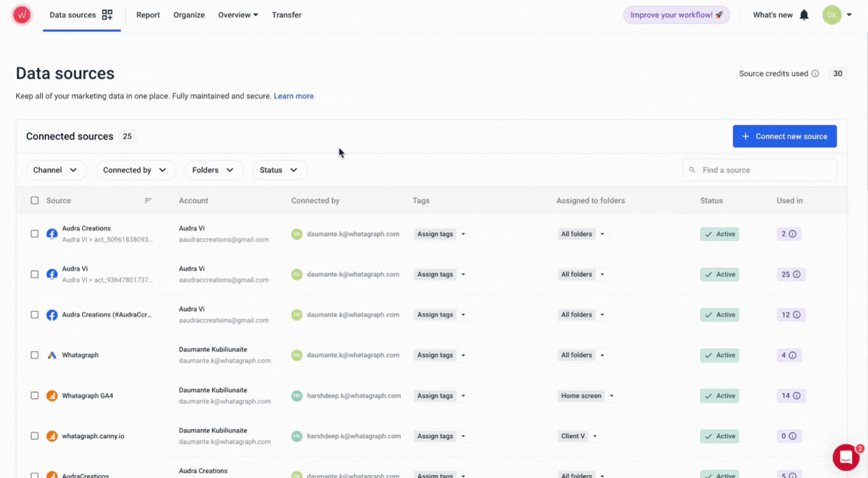This screenshot has height=478, width=868.
Task: Click the Assigned to folders column header
Action: (591, 200)
